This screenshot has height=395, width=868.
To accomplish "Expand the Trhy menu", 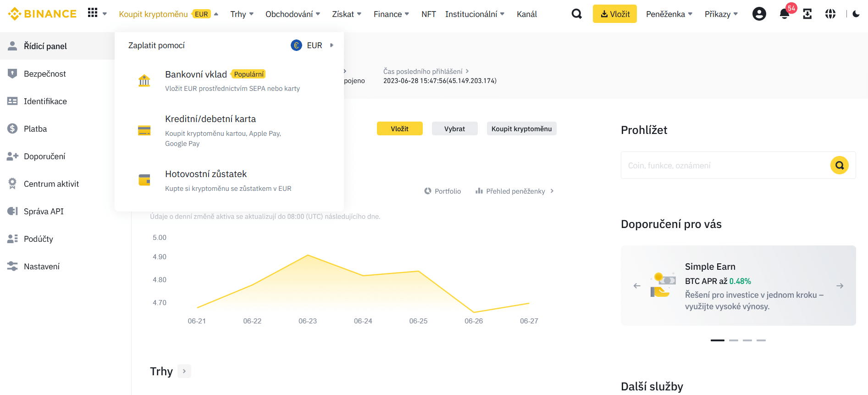I will pos(242,14).
